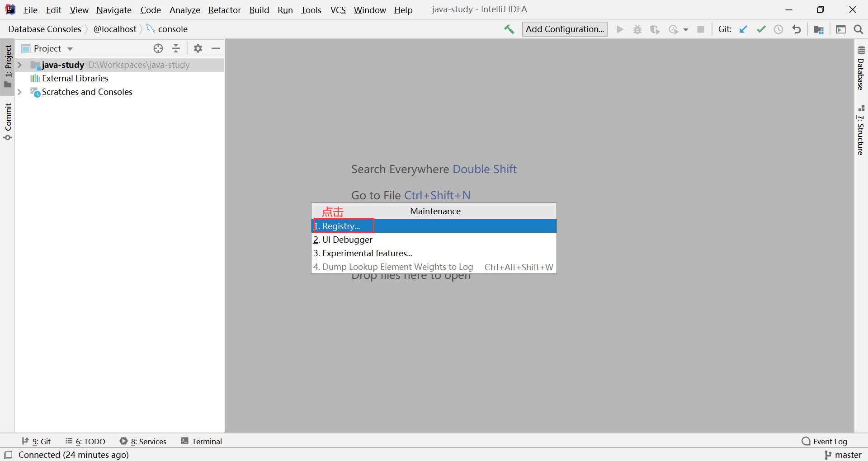This screenshot has height=461, width=868.
Task: Open Git Show History clock icon
Action: (778, 29)
